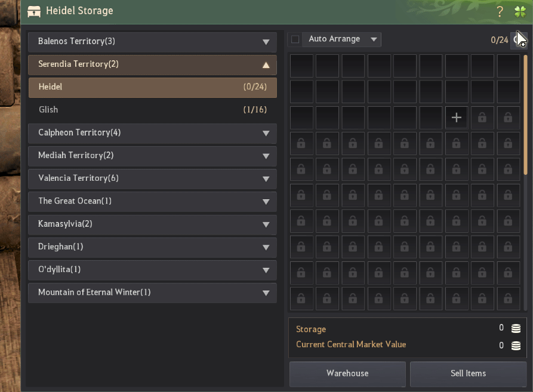Viewport: 533px width, 392px height.
Task: Click the silver coin stack beside Storage
Action: 516,328
